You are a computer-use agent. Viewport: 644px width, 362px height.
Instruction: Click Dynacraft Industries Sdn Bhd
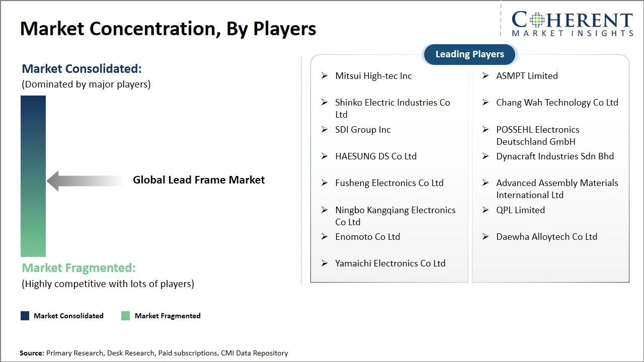(x=555, y=156)
